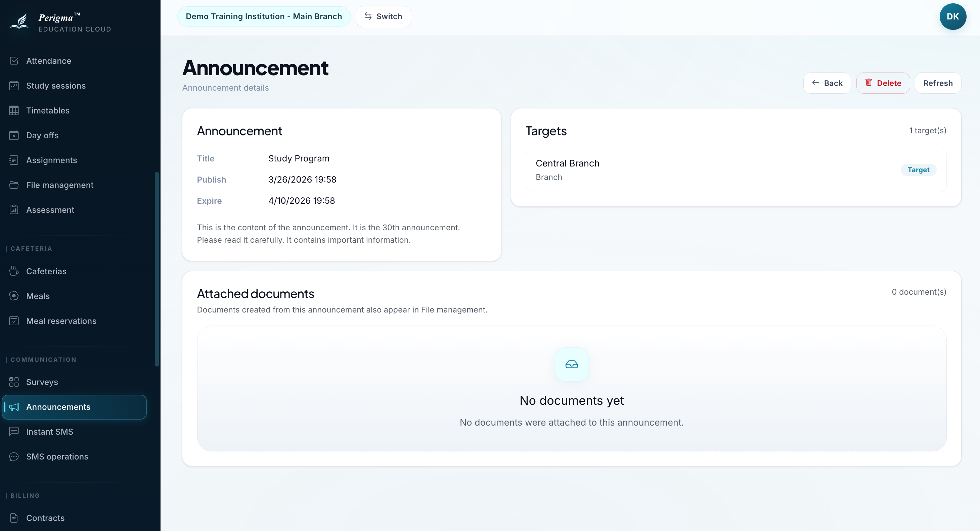Open the SMS operations chat bubble icon

[14, 456]
